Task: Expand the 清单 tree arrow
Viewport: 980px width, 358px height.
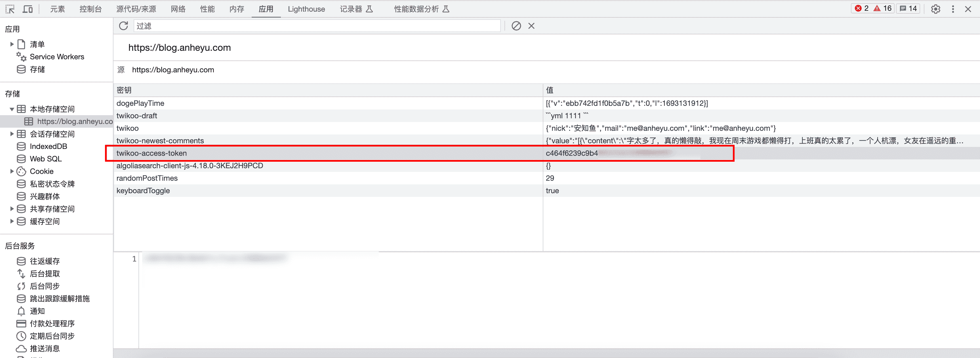Action: [x=12, y=44]
